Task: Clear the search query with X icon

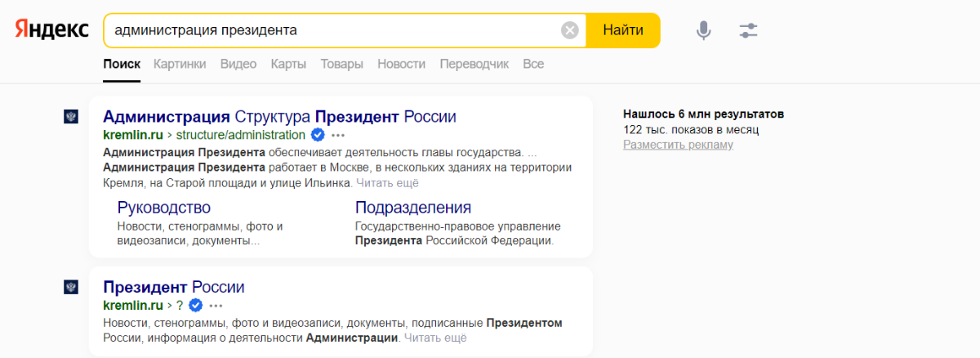Action: tap(570, 30)
